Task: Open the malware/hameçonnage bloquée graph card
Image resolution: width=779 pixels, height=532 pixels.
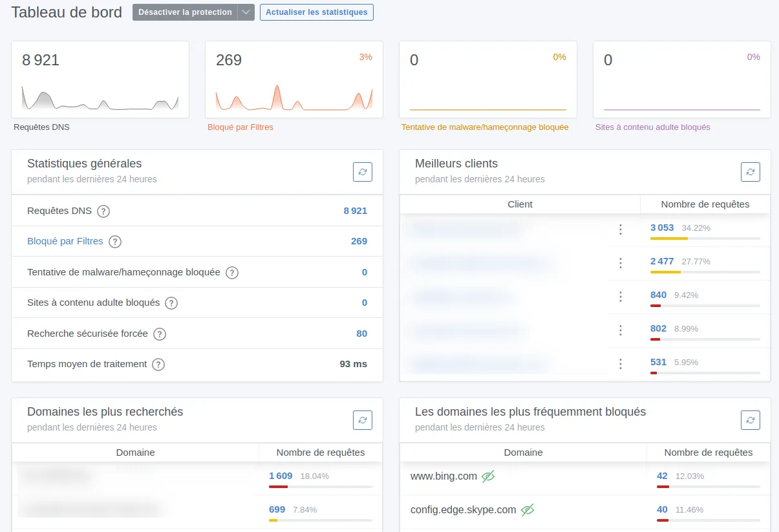Action: coord(488,80)
